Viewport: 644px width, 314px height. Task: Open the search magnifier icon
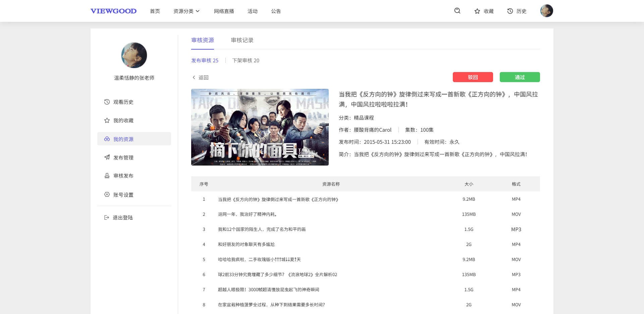(x=457, y=11)
